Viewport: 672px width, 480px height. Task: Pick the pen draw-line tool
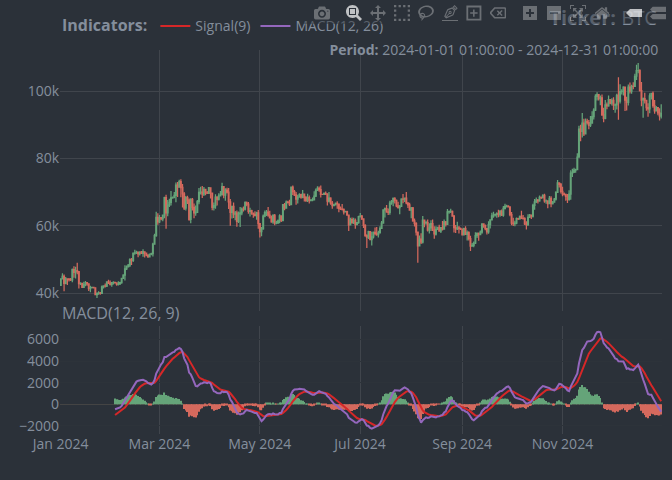click(x=450, y=13)
